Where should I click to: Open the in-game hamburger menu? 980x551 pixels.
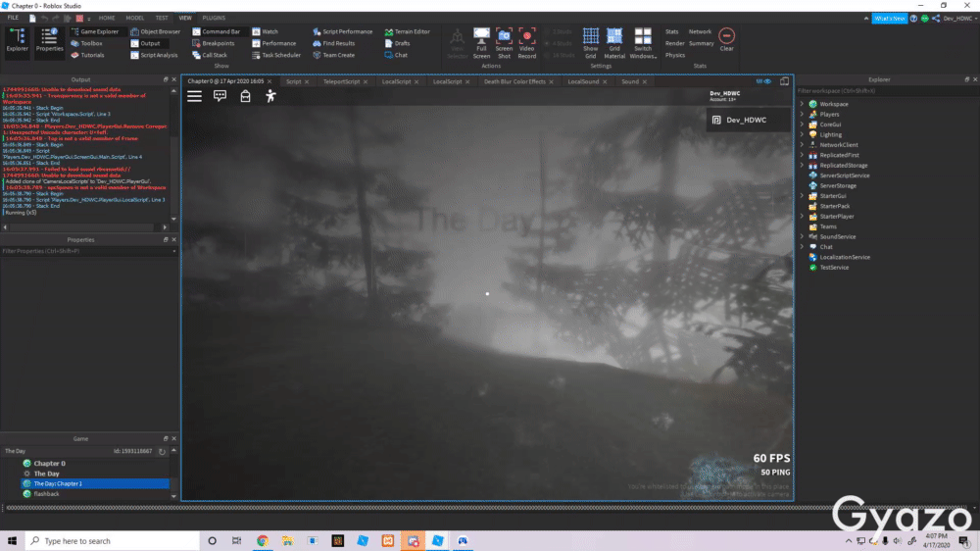(194, 96)
